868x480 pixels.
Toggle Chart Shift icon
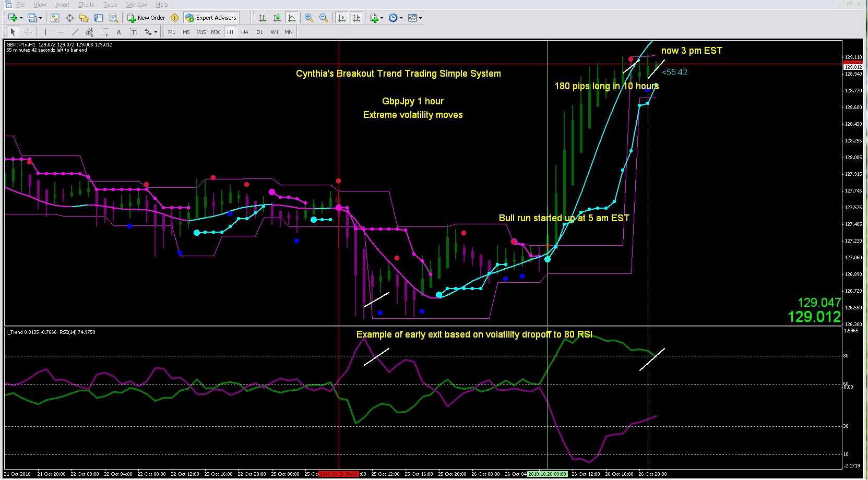[x=356, y=18]
